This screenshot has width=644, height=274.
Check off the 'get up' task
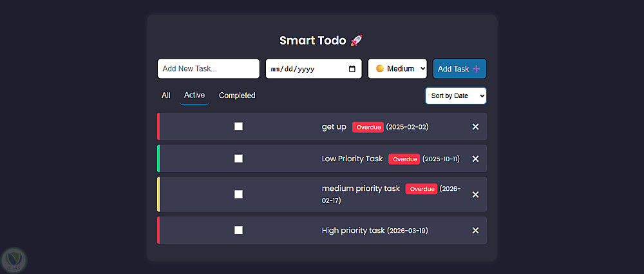click(x=238, y=127)
